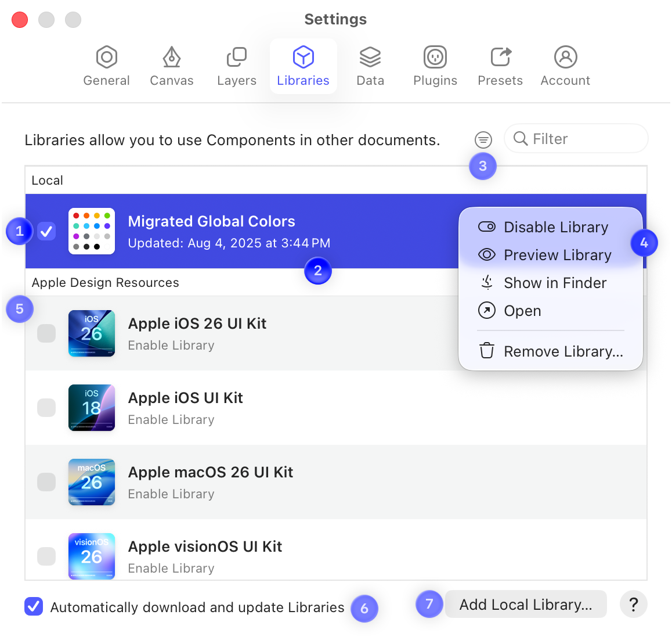Viewport: 672px width, 640px height.
Task: Select the Libraries tab
Action: pos(303,66)
